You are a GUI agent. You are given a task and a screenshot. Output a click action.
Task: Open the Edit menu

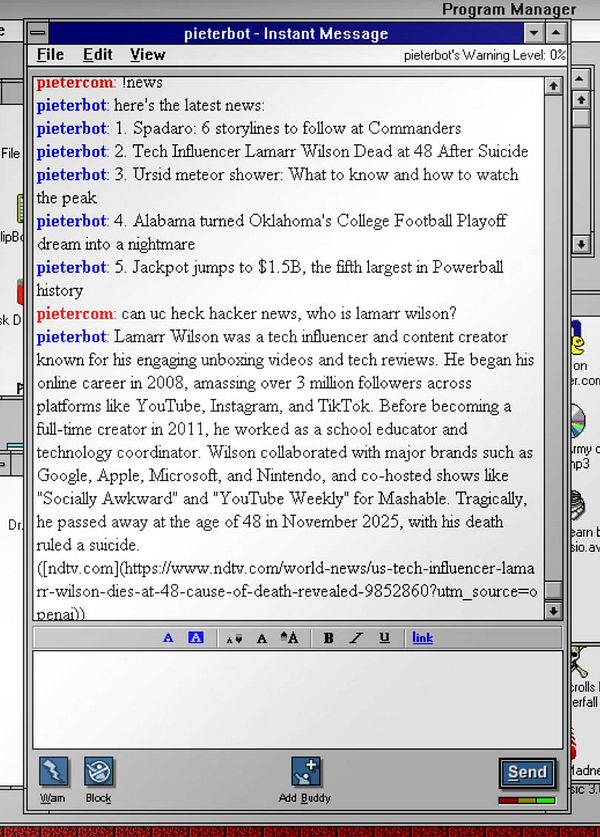point(98,54)
